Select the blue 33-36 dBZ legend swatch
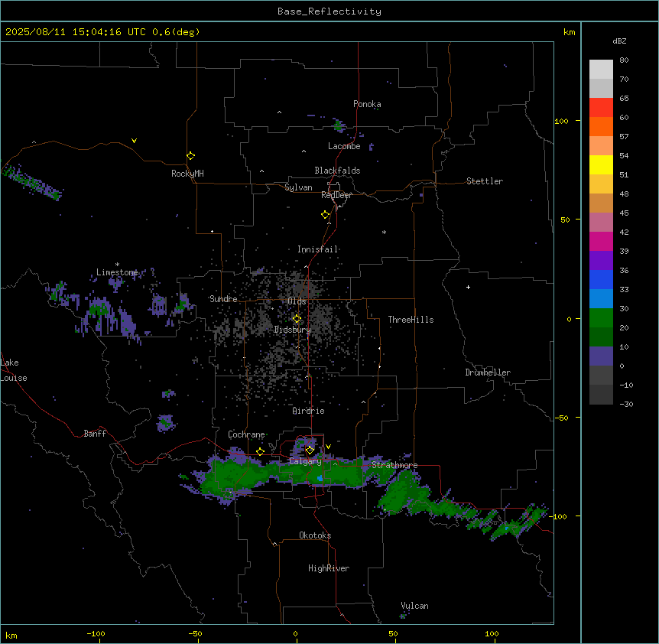 [x=601, y=279]
